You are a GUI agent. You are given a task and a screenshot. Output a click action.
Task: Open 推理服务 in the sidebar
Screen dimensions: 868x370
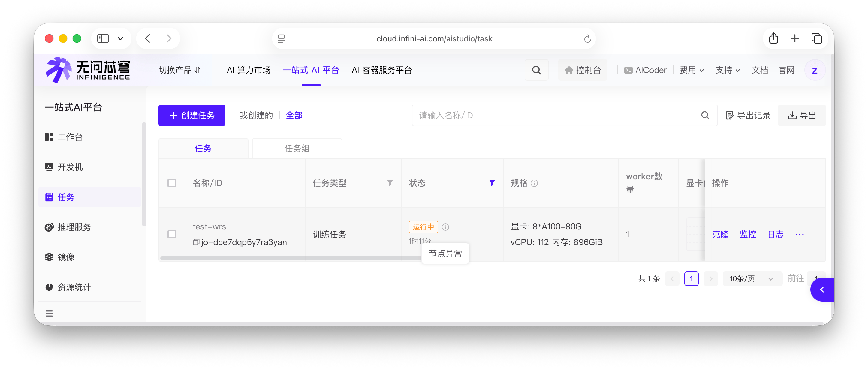[74, 227]
